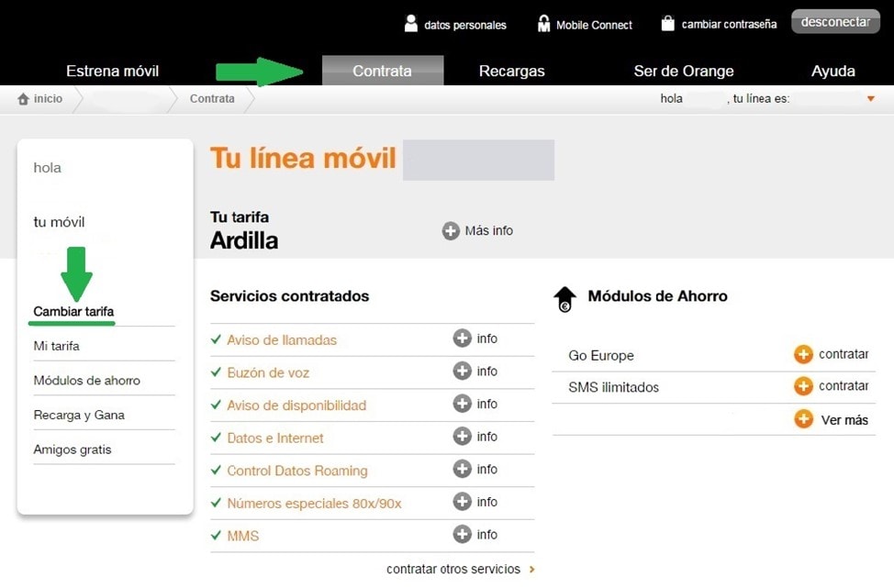
Task: Click orange plus icon for Go Europe
Action: (x=803, y=355)
